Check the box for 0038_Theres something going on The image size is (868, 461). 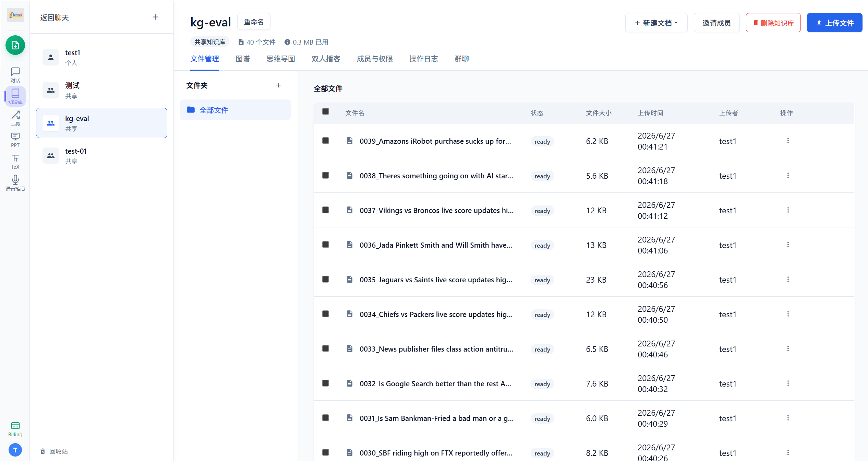point(326,175)
